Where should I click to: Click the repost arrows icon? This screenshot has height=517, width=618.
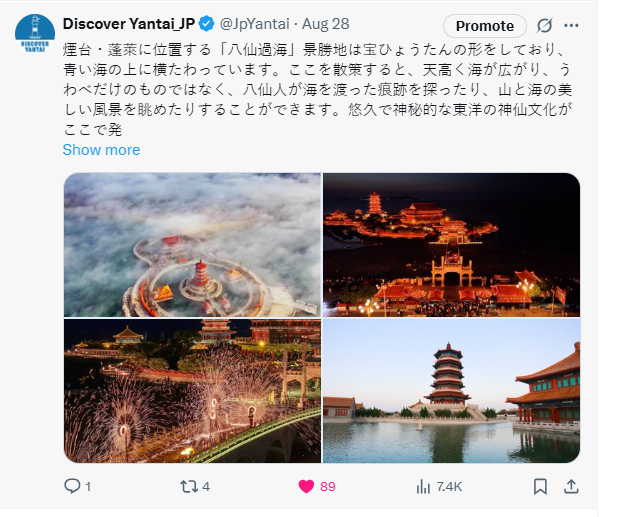189,486
